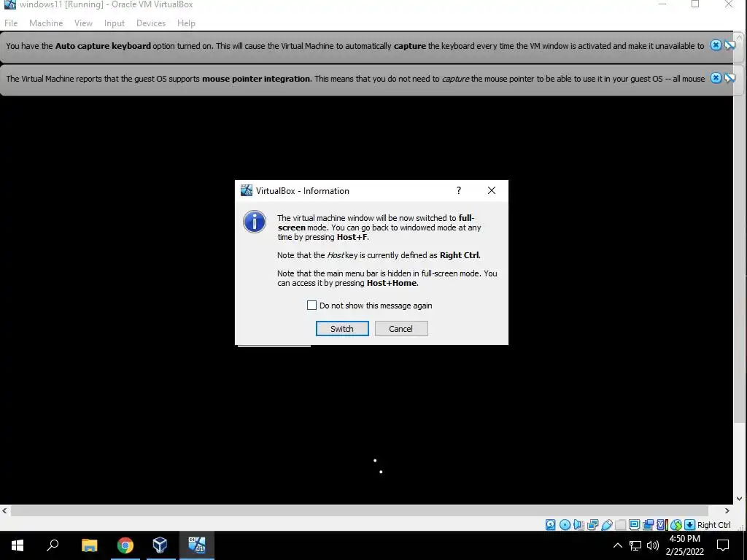Open File Explorer from taskbar
747x560 pixels.
pyautogui.click(x=89, y=545)
